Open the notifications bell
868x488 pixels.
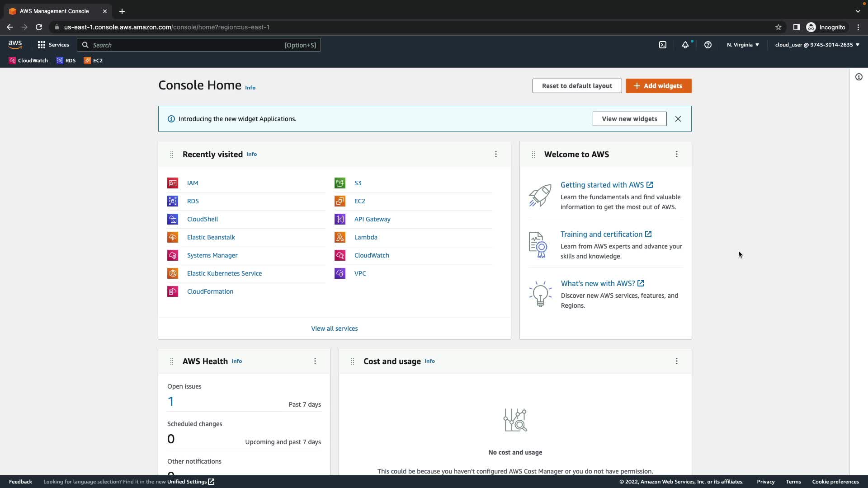point(685,45)
